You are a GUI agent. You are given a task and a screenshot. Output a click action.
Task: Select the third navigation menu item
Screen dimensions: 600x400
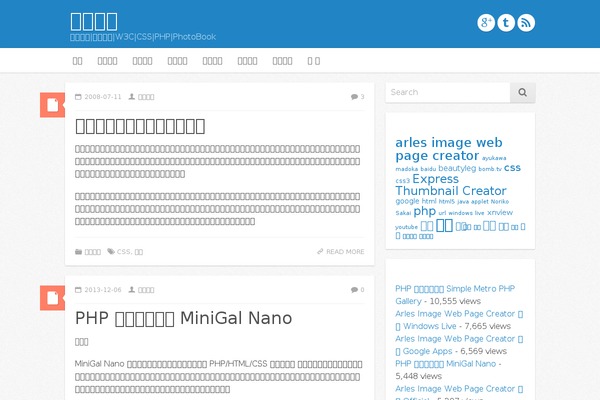tap(142, 61)
